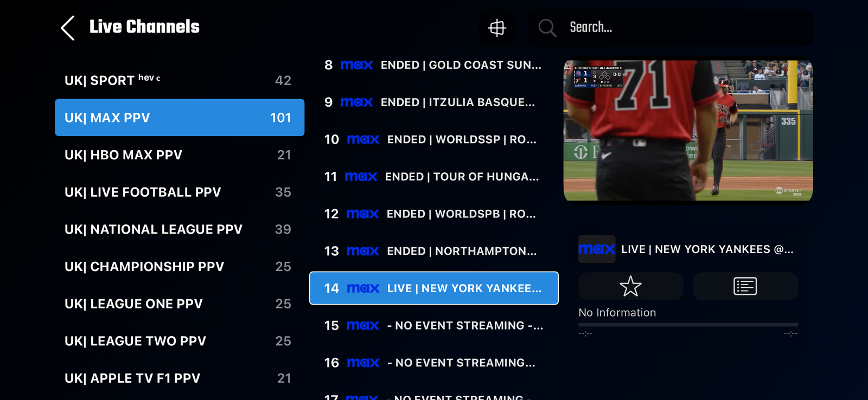Open the baseball video preview fullscreen
The image size is (868, 400).
[x=688, y=131]
